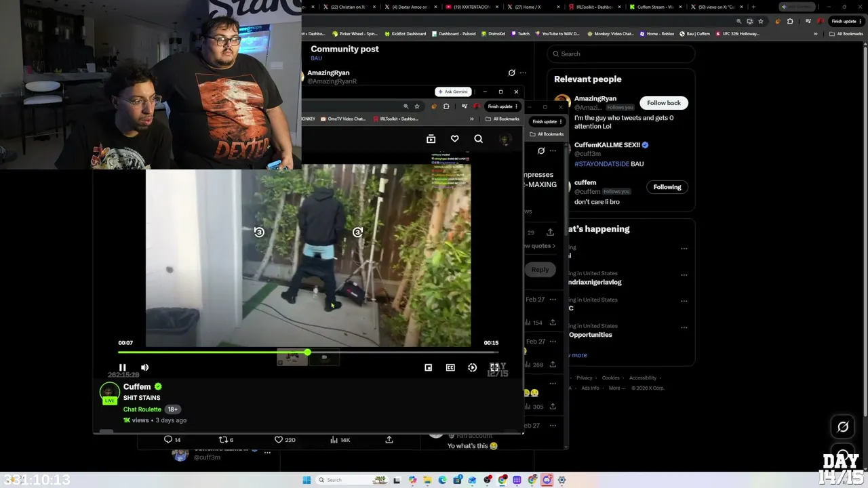Open All Bookmarks in main Chrome window
Image resolution: width=868 pixels, height=488 pixels.
(x=846, y=34)
